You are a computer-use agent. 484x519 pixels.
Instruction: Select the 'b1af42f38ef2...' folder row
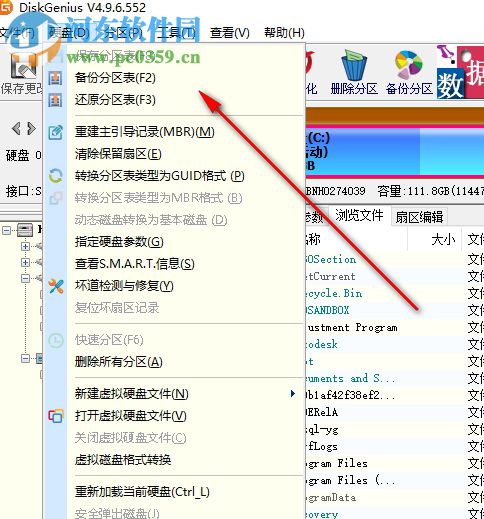pos(395,396)
